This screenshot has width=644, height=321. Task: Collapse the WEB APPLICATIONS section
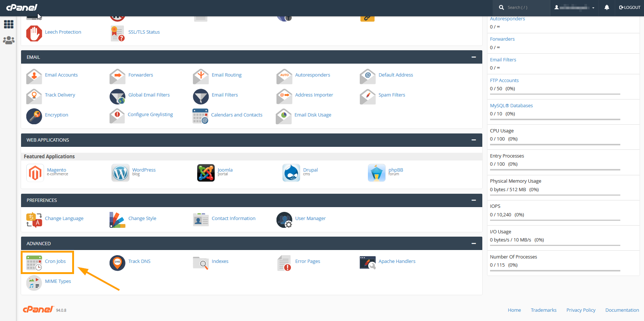473,140
